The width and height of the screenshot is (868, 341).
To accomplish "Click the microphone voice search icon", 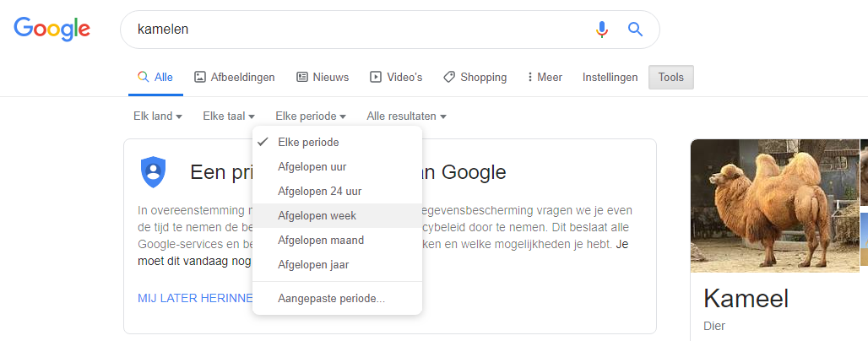I will pos(602,30).
